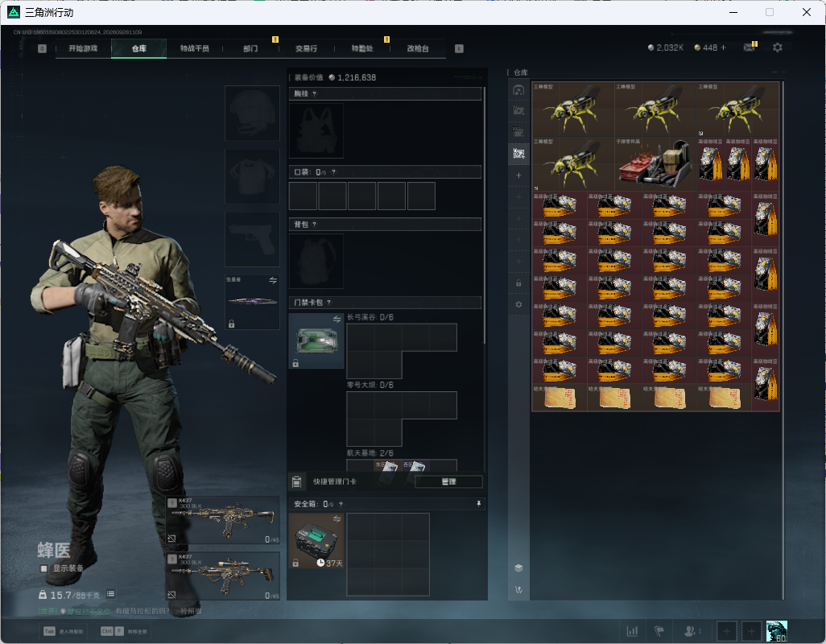
Task: Click the E key icon right of tabs
Action: pyautogui.click(x=460, y=48)
